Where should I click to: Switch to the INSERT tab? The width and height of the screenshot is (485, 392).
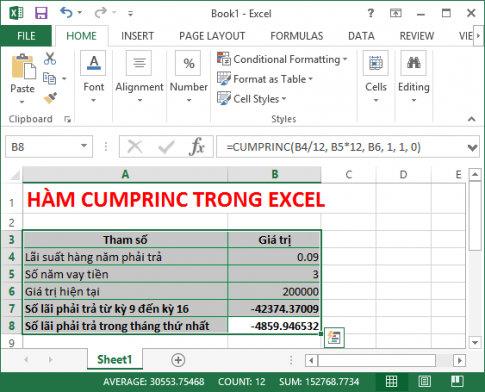pos(137,36)
